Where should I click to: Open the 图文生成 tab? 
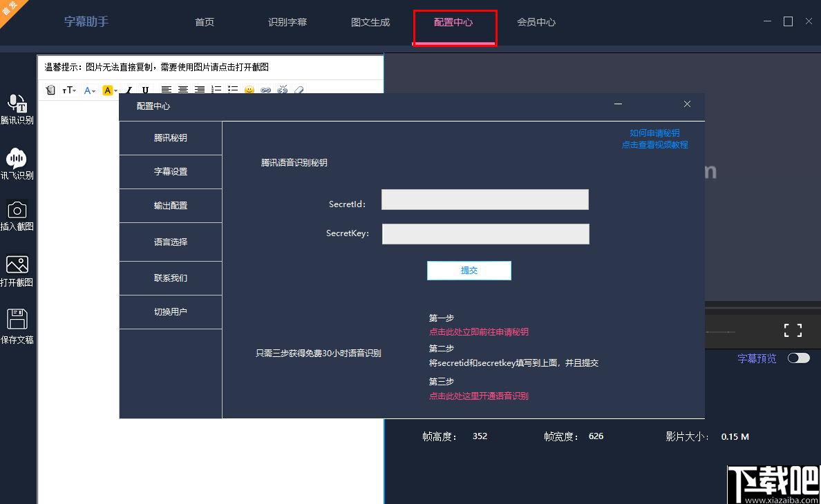tap(370, 22)
